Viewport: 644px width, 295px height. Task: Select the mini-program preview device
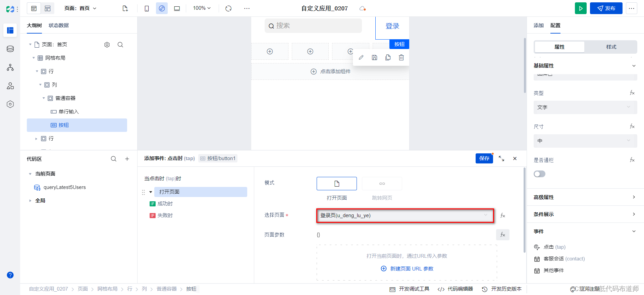(x=162, y=8)
